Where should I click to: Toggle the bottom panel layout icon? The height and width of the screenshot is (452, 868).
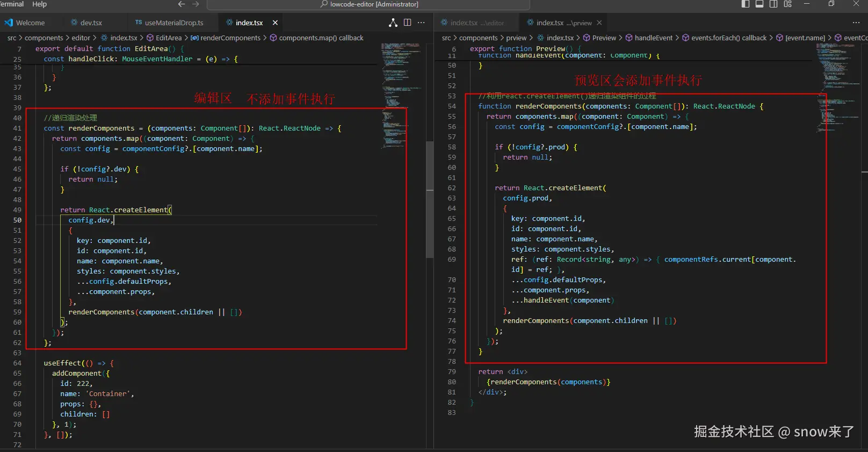pyautogui.click(x=759, y=4)
